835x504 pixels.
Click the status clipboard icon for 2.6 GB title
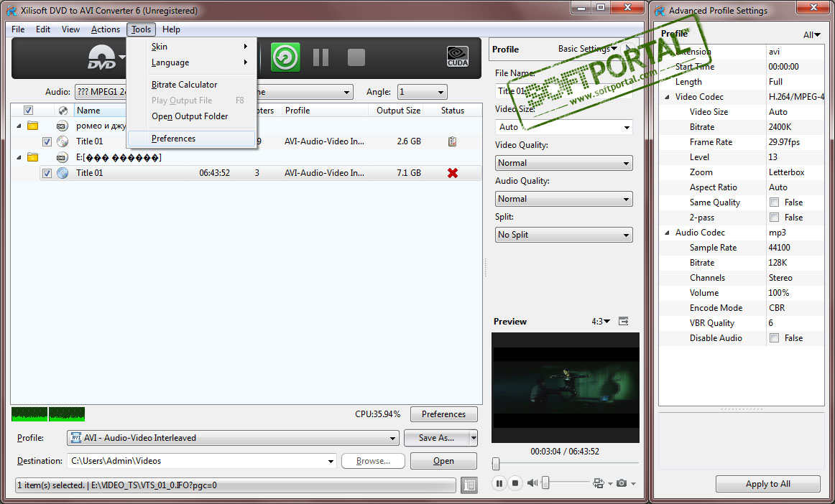point(452,141)
